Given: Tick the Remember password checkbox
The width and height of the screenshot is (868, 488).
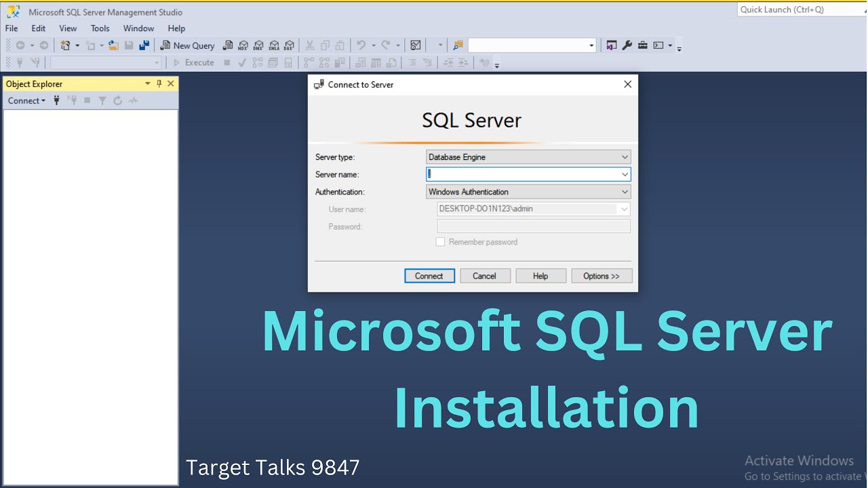Looking at the screenshot, I should [x=440, y=242].
